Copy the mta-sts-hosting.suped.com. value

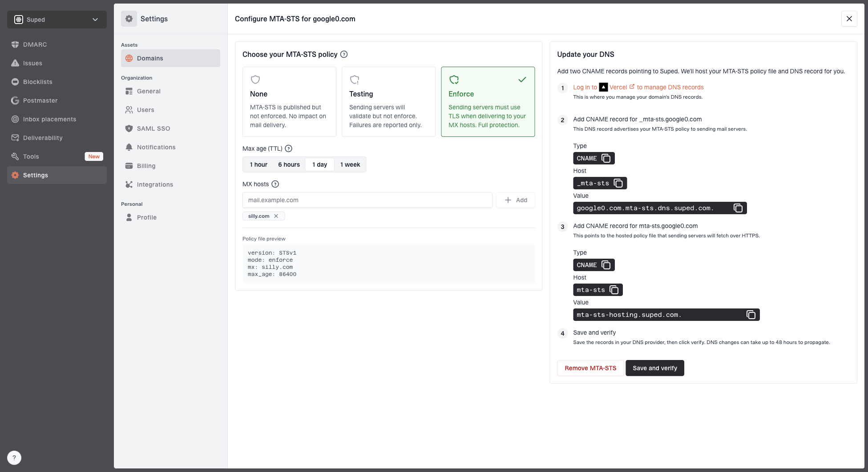point(751,315)
